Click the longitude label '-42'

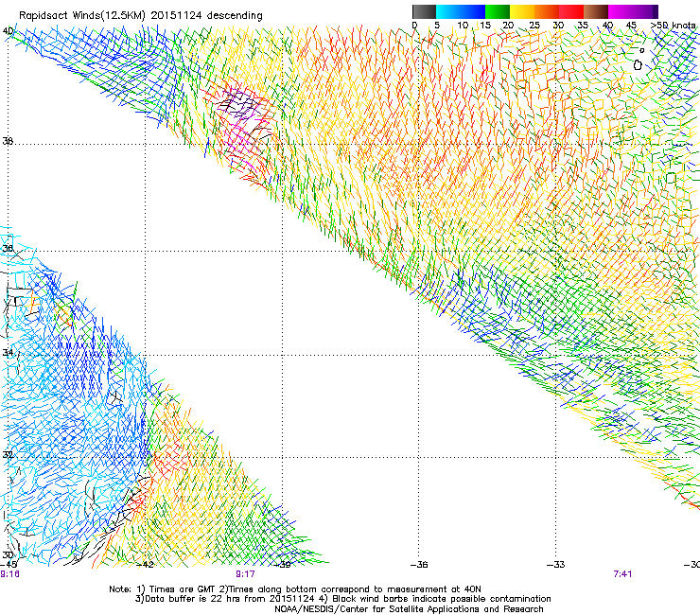pyautogui.click(x=145, y=565)
